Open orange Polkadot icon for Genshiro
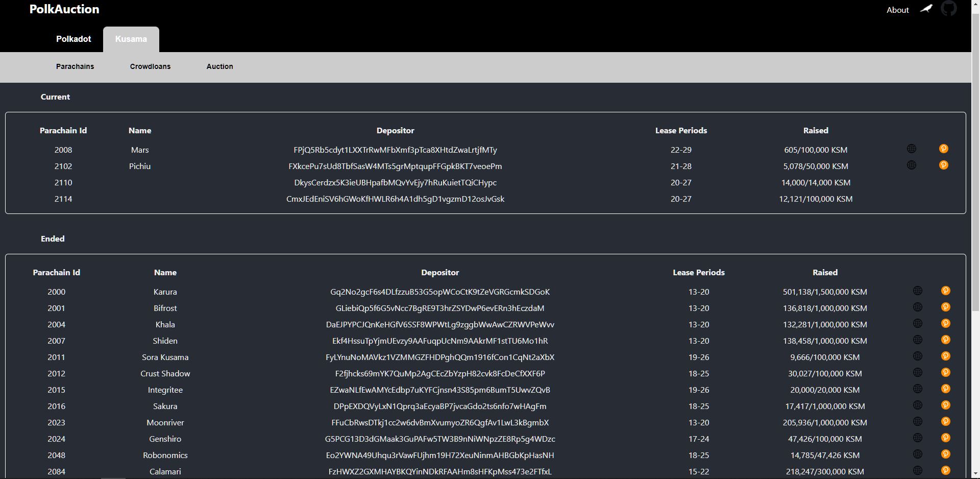Image resolution: width=980 pixels, height=479 pixels. tap(946, 438)
